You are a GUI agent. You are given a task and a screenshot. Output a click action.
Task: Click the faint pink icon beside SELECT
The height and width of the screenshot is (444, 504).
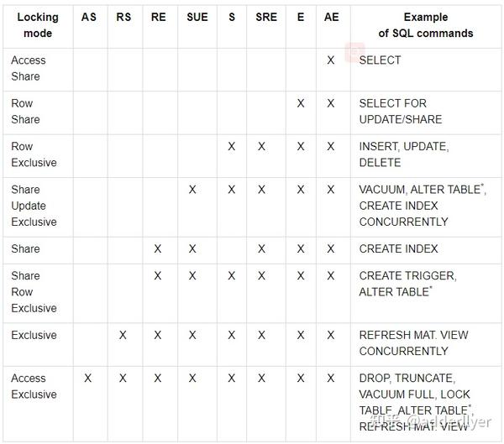[x=354, y=51]
